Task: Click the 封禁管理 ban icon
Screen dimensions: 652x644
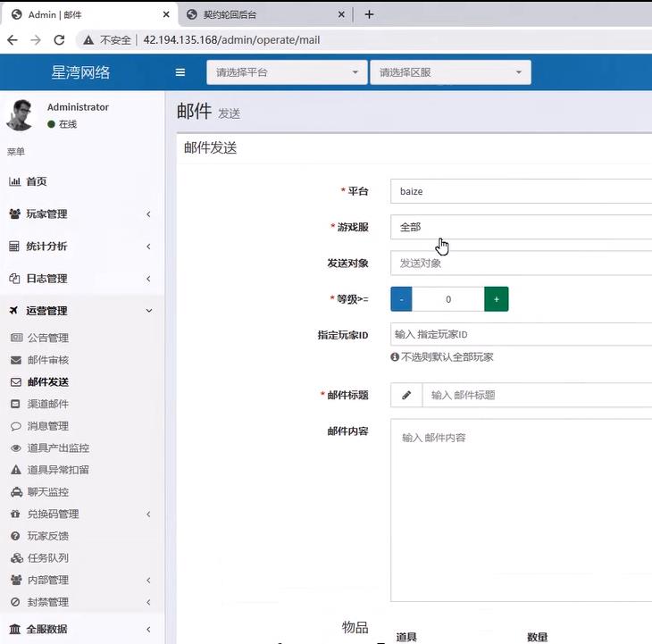Action: tap(15, 602)
